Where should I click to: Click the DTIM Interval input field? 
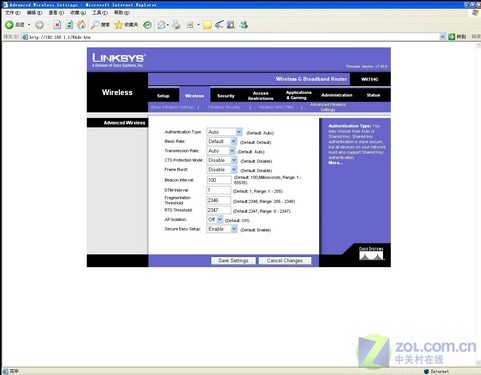coord(219,190)
